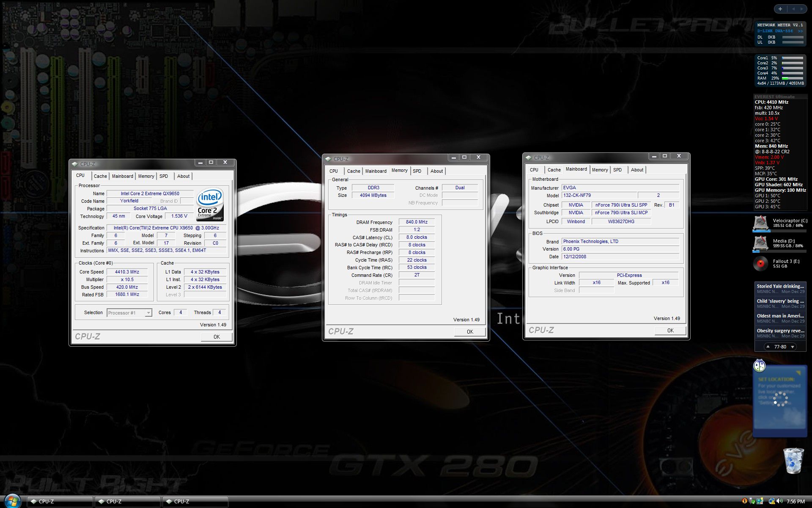Screen dimensions: 812x508
Task: Open SPD tab in middle CPU-Z window
Action: point(417,171)
